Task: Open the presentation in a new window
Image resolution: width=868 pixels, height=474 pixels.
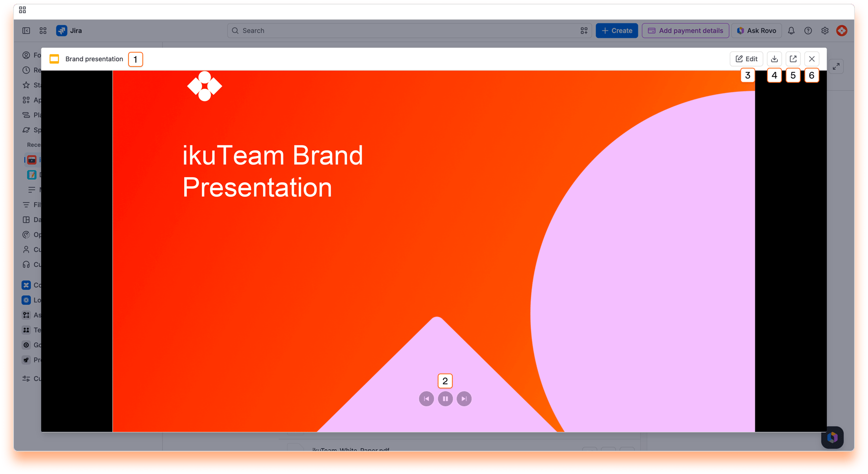Action: click(793, 59)
